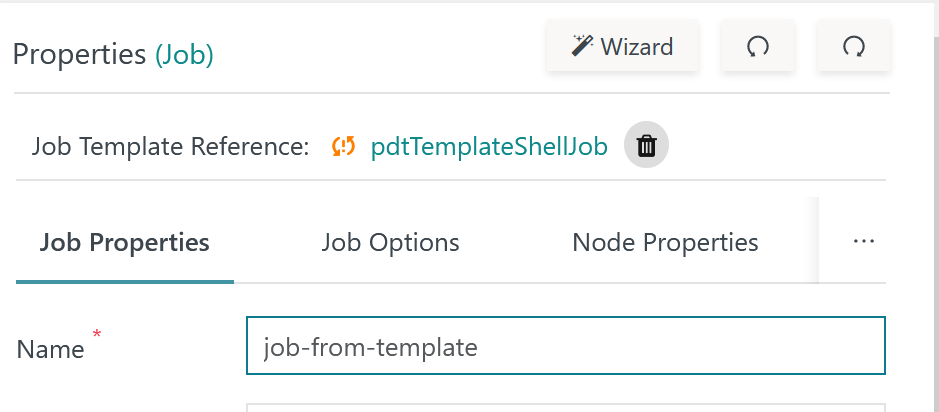Redo the change with clockwise arrow
Viewport: 939px width, 412px height.
(854, 46)
